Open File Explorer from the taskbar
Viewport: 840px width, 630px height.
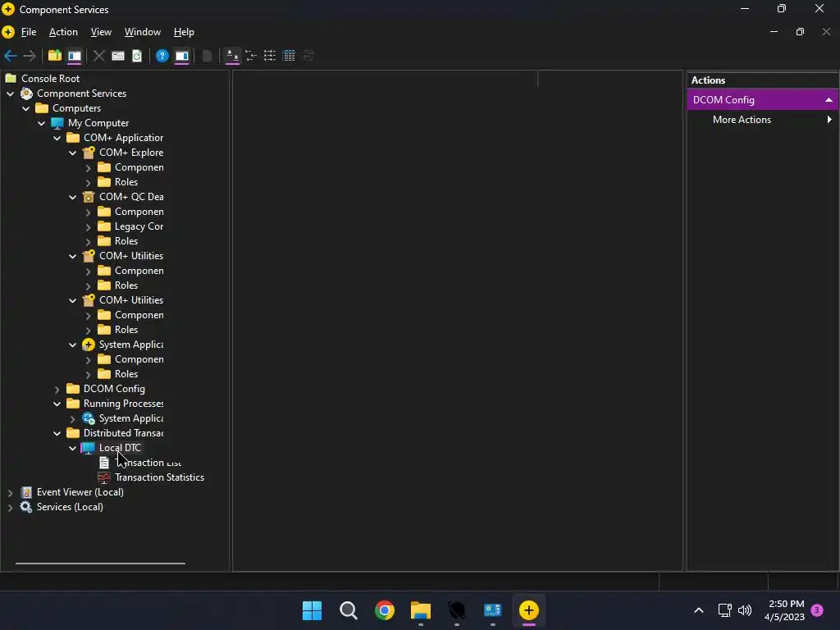(x=421, y=610)
